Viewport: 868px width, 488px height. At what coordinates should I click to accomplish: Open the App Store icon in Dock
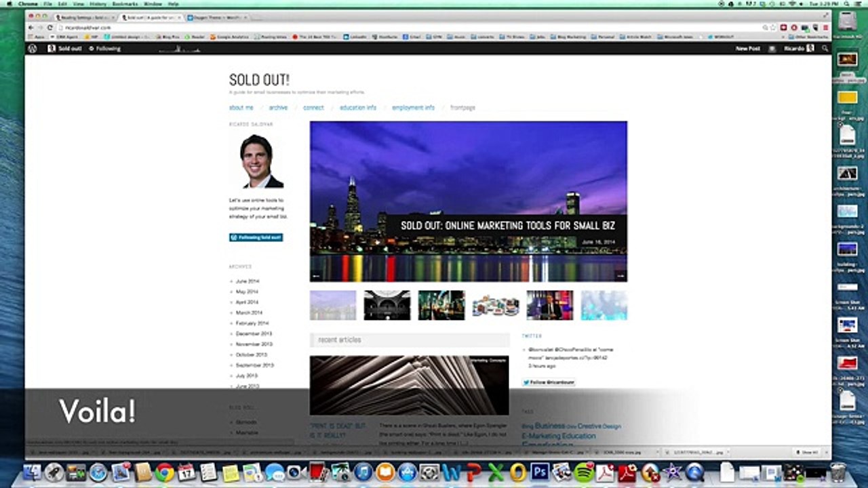[407, 472]
